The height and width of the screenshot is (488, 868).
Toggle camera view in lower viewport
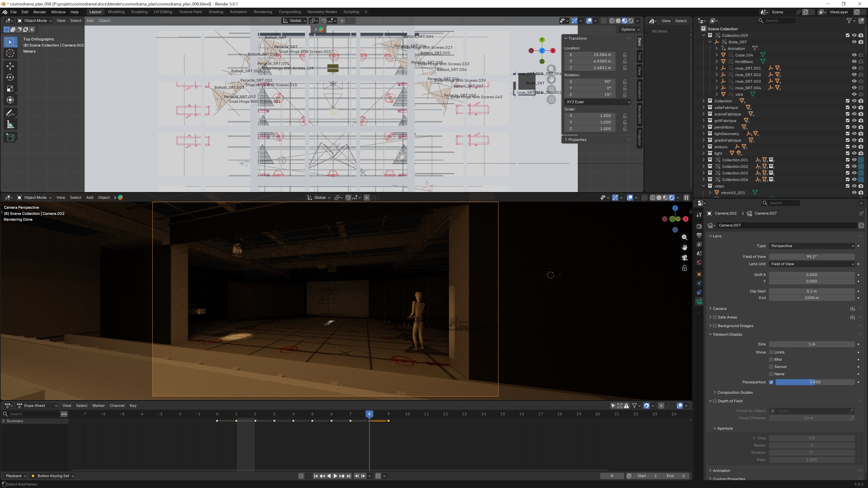click(x=684, y=258)
